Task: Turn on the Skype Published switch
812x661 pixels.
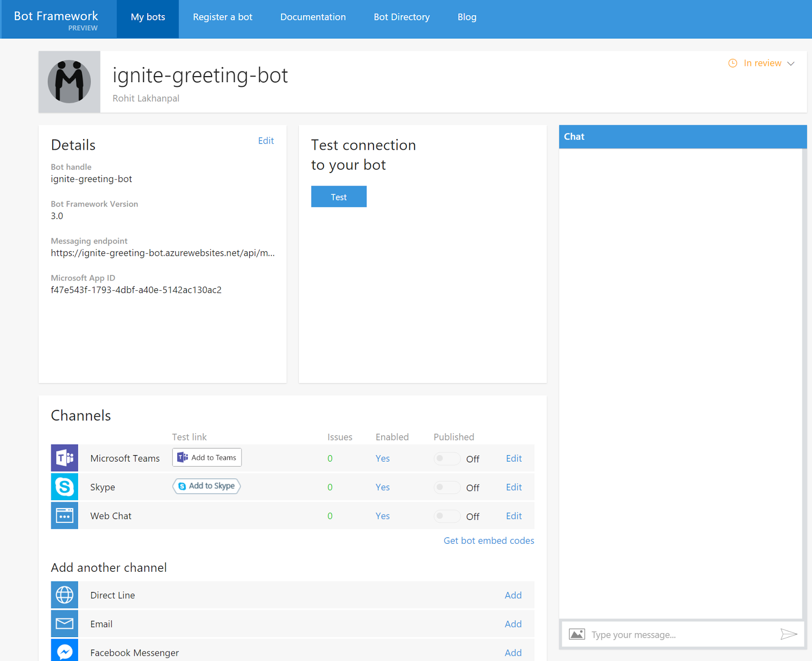Action: point(447,487)
